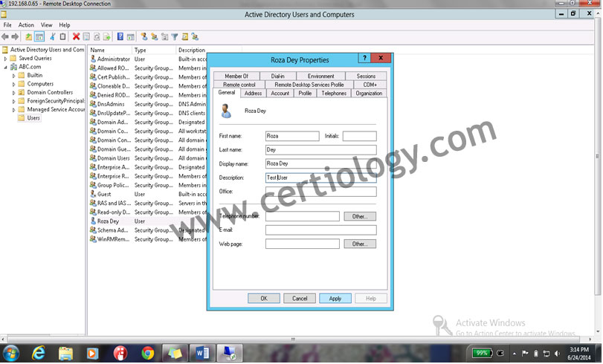The height and width of the screenshot is (364, 603).
Task: Click Other next to Web page
Action: 360,244
